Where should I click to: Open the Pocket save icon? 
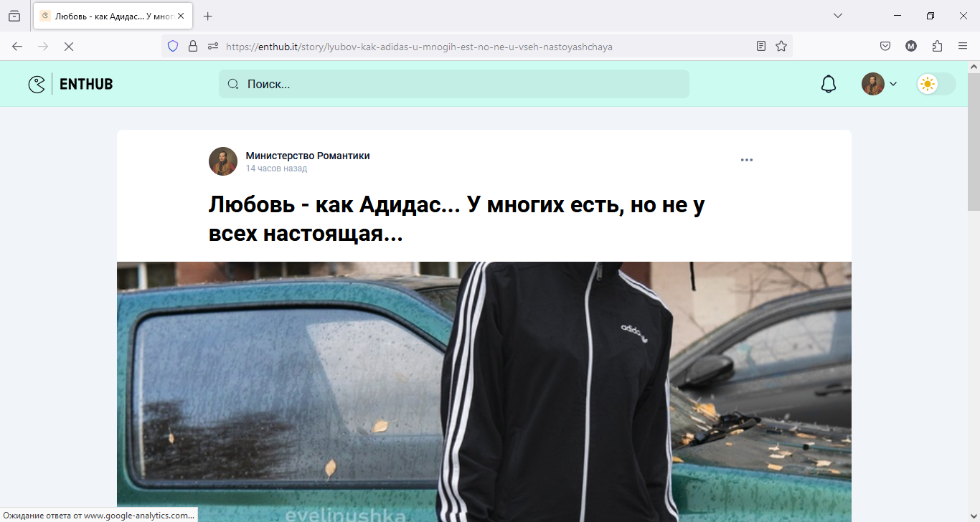pyautogui.click(x=885, y=47)
